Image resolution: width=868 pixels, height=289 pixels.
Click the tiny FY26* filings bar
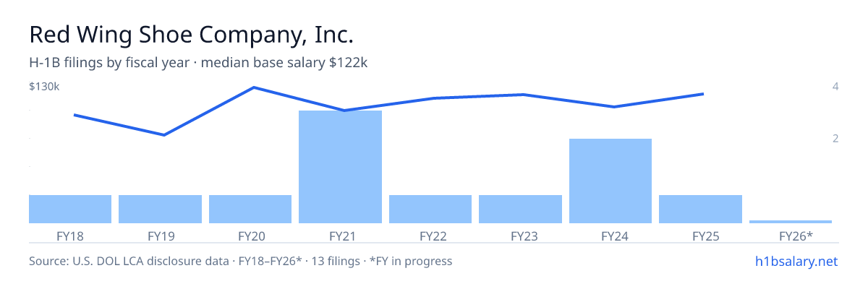[791, 221]
